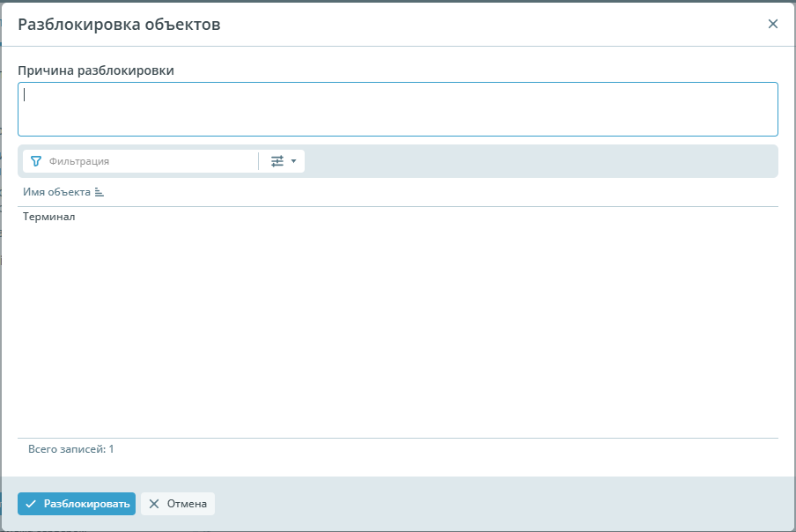The image size is (796, 532).
Task: Click checkmark icon on Разблокировать button
Action: [31, 504]
